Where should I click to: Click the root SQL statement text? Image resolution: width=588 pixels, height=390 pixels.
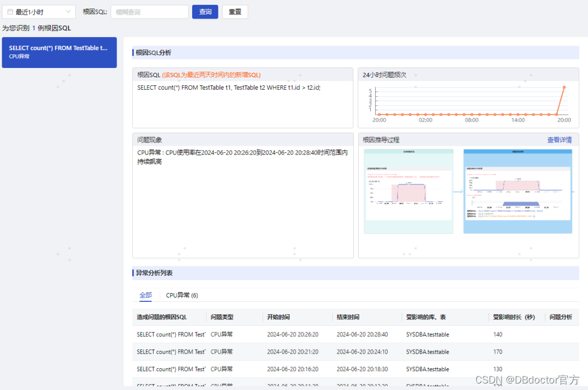[x=229, y=88]
